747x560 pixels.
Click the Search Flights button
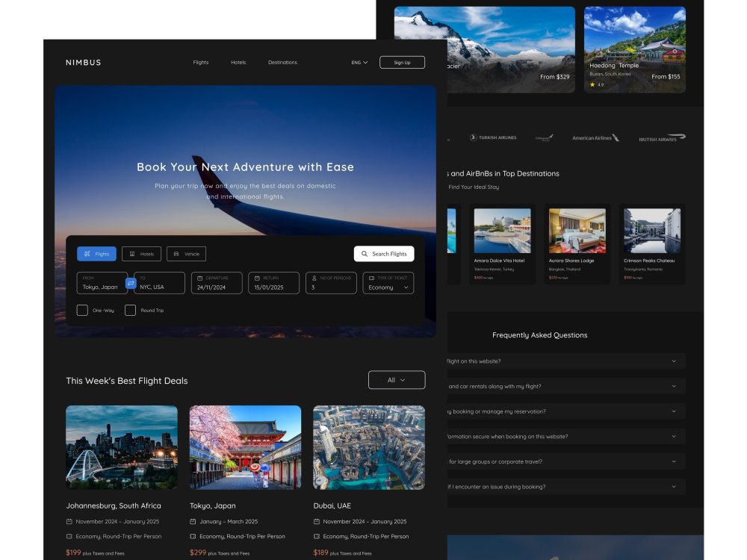click(384, 254)
